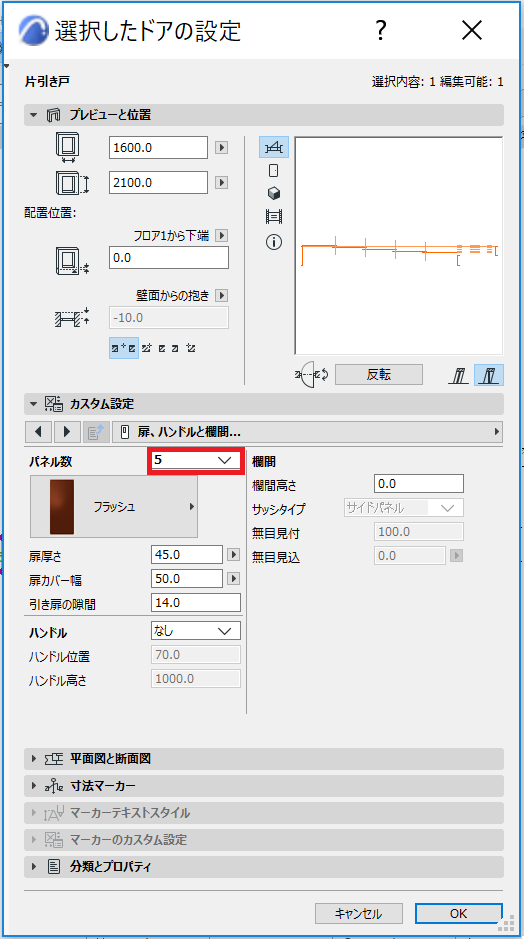This screenshot has height=939, width=528.
Task: Click the sill height field showing 0.0
Action: pyautogui.click(x=169, y=258)
